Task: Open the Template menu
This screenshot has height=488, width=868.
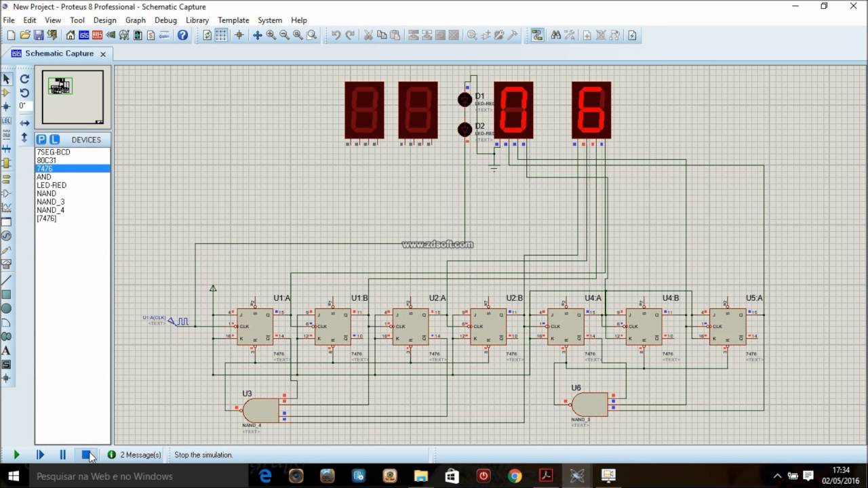Action: click(x=233, y=20)
